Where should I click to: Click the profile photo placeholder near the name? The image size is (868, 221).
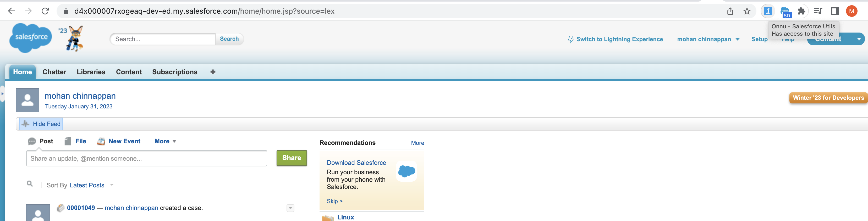tap(28, 100)
